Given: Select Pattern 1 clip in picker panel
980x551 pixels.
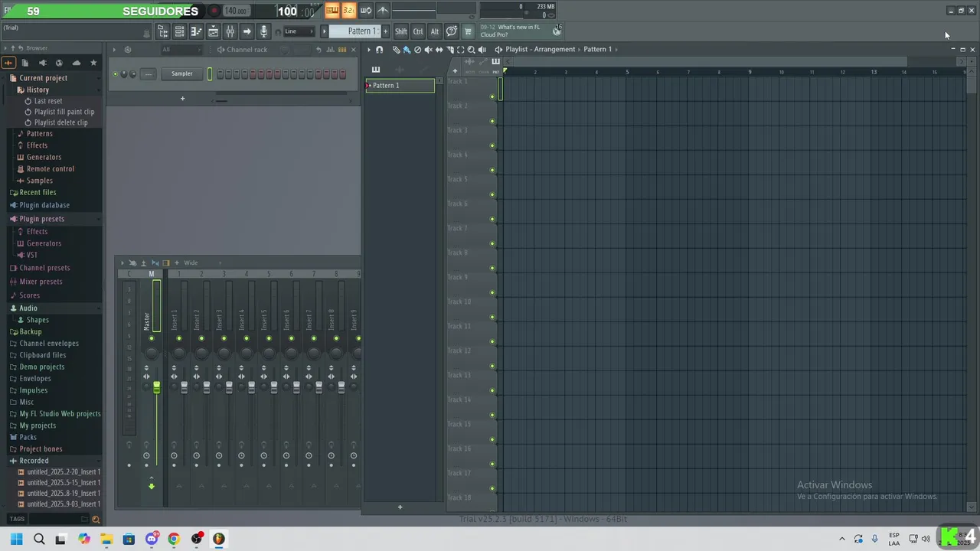Looking at the screenshot, I should (400, 86).
